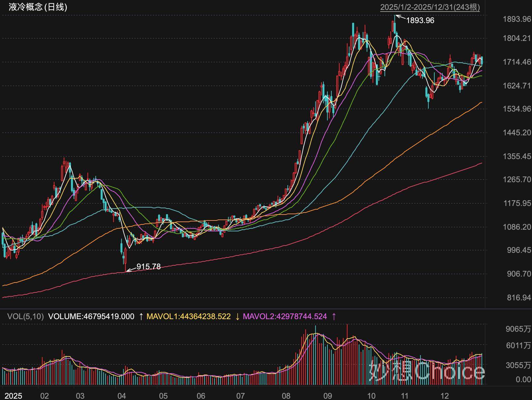The height and width of the screenshot is (400, 532).
Task: Click the down arrow after the MAVOL1 value
Action: click(x=237, y=317)
